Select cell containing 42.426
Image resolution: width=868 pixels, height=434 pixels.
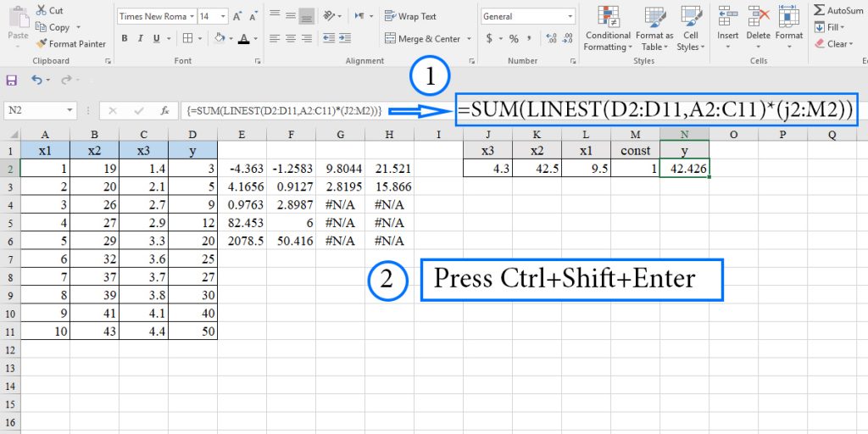click(x=684, y=169)
